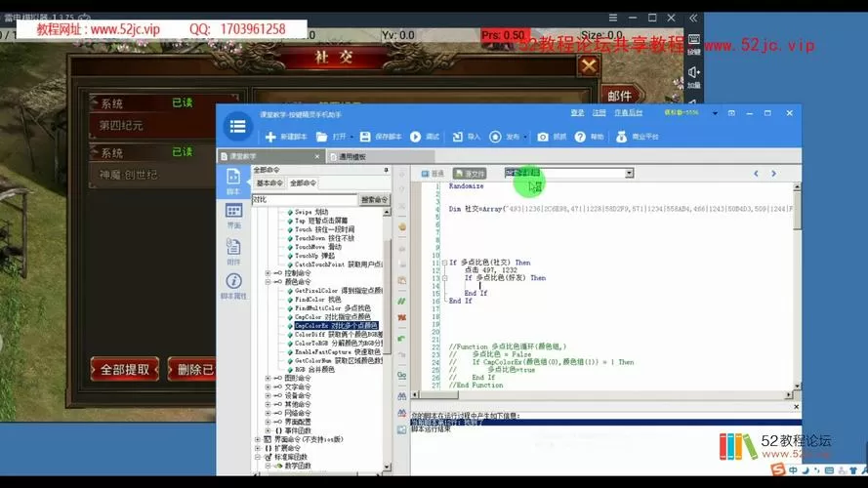Image resolution: width=868 pixels, height=488 pixels.
Task: Pin the 全部命令 panel with pushpin
Action: point(386,170)
